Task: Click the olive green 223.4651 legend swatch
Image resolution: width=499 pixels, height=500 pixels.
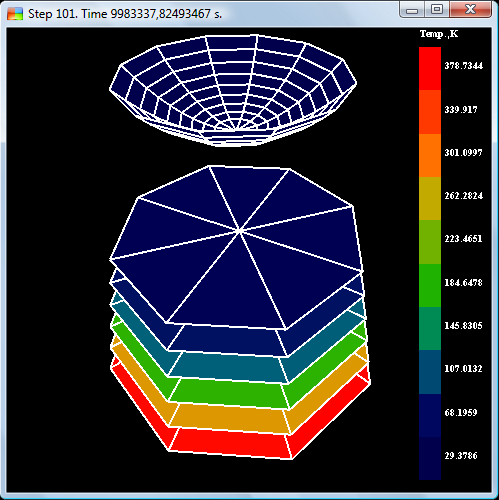Action: click(x=430, y=242)
